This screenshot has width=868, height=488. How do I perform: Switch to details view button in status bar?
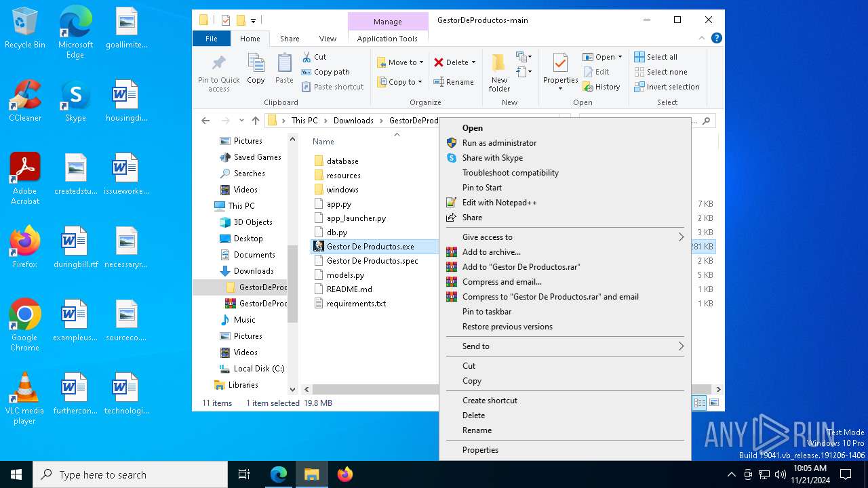click(x=700, y=403)
